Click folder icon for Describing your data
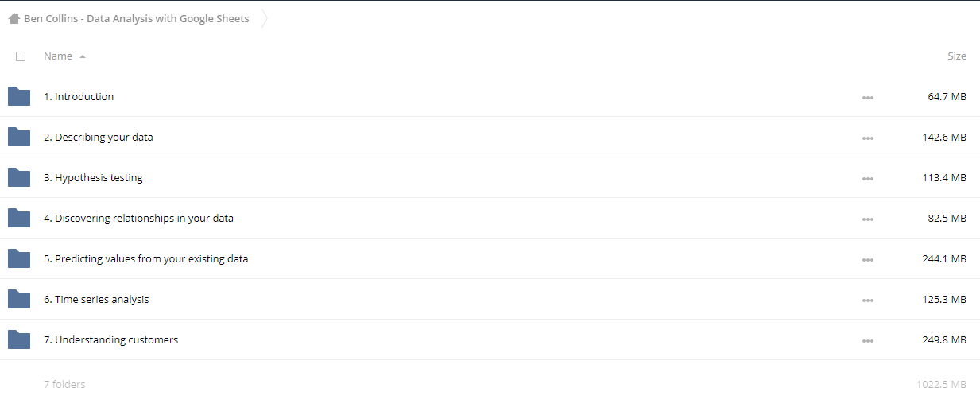 point(19,137)
